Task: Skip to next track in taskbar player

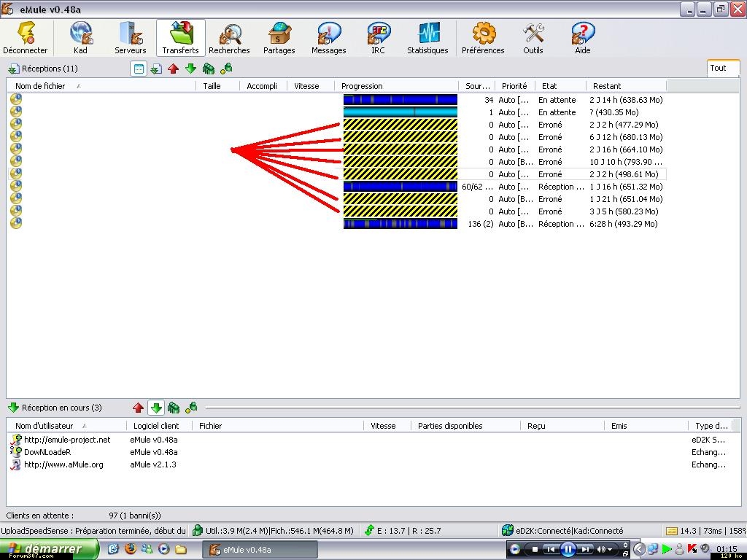Action: tap(586, 550)
